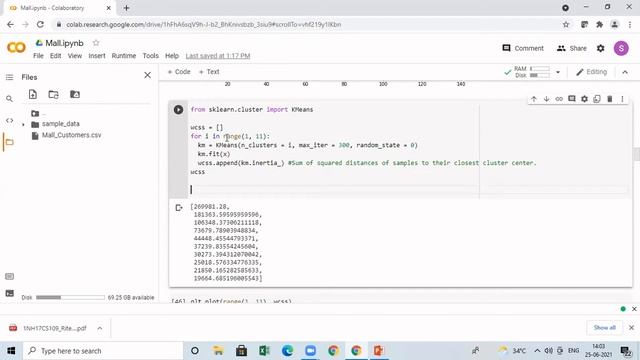Open the File menu
The image size is (640, 360).
click(x=38, y=56)
